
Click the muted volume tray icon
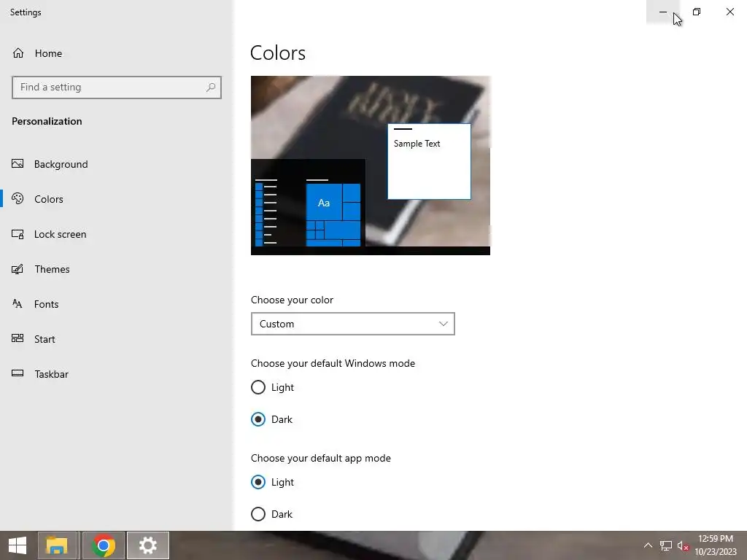(683, 545)
